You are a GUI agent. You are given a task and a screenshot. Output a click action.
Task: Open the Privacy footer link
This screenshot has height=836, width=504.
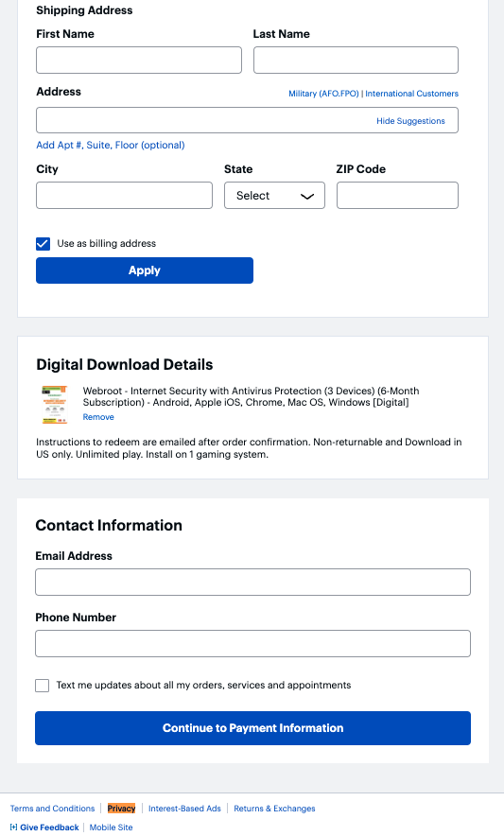[x=122, y=809]
